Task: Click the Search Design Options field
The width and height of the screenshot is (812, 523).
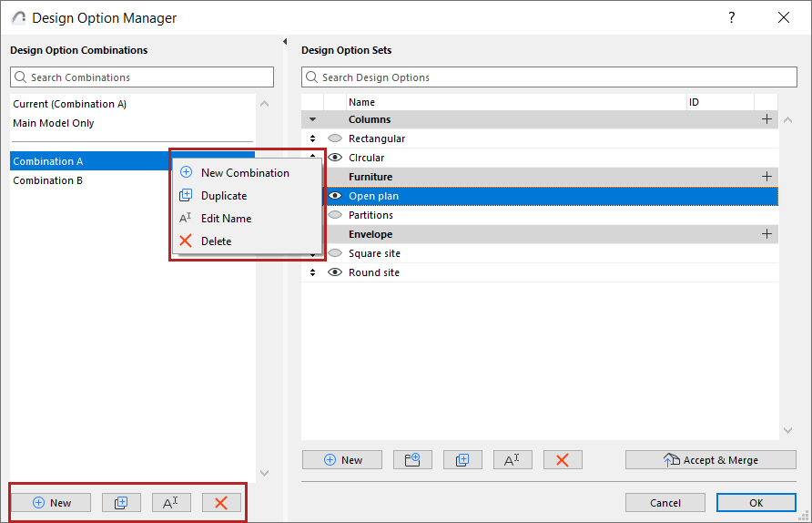Action: 549,77
